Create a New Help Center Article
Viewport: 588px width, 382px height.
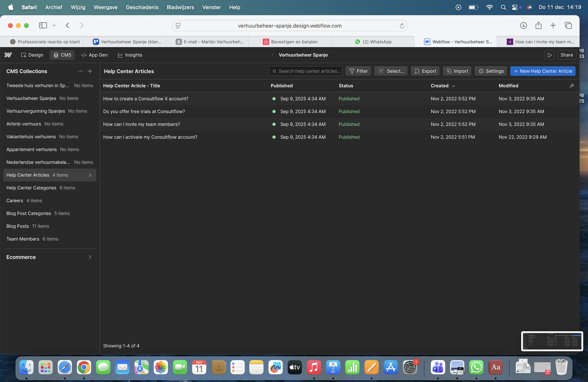point(543,71)
